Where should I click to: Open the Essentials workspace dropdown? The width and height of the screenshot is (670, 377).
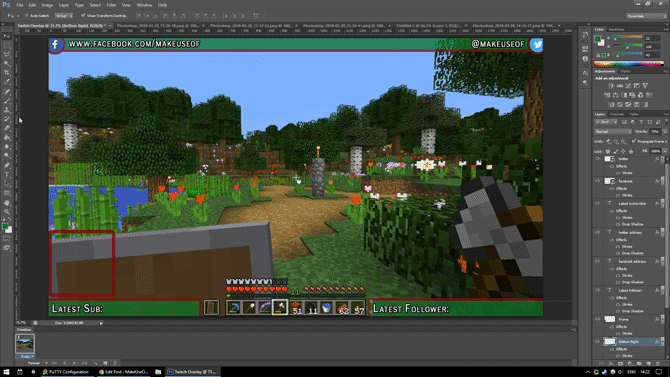coord(646,16)
